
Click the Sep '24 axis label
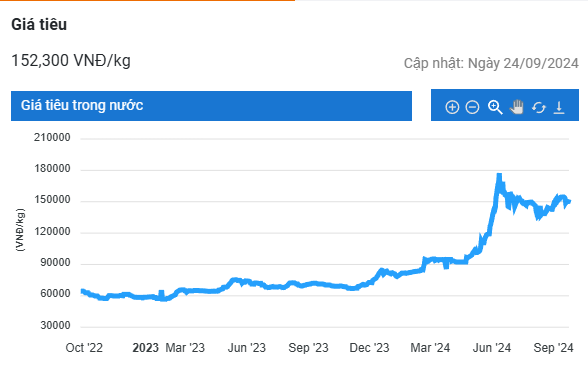[553, 348]
